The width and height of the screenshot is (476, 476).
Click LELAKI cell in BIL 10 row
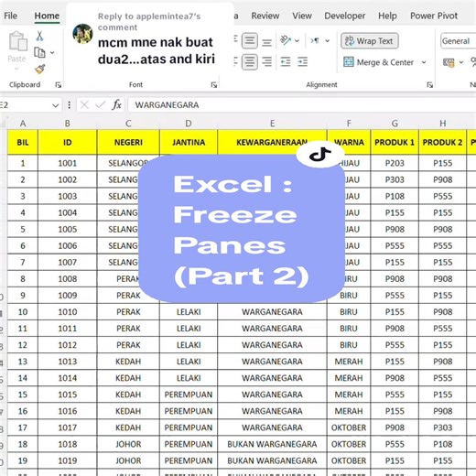point(189,312)
